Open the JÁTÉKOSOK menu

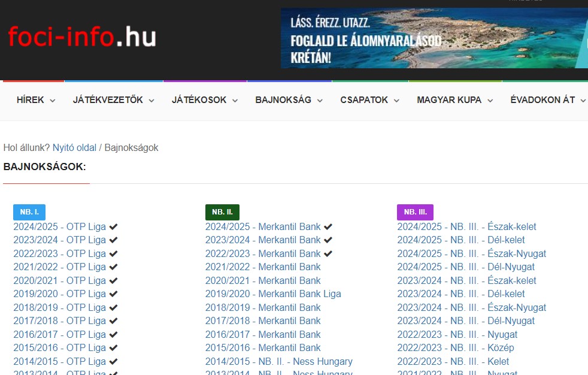click(205, 100)
